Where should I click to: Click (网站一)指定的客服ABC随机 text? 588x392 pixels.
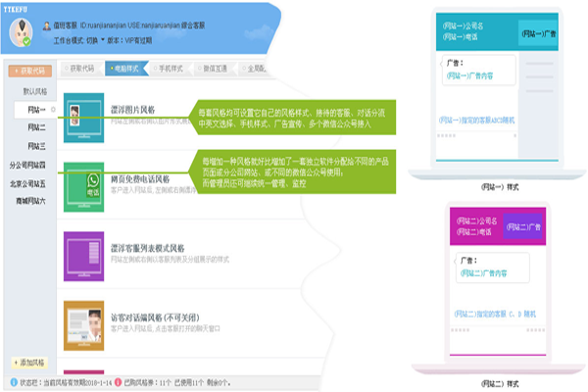[476, 120]
